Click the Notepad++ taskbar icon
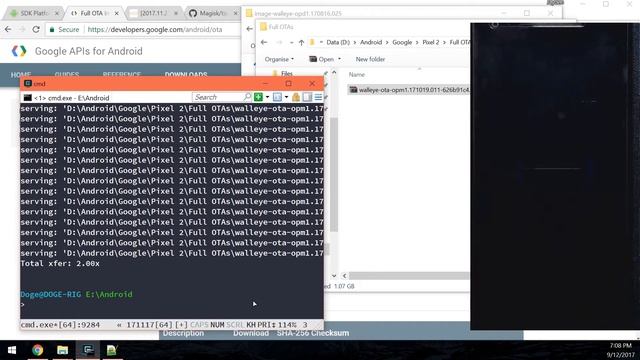Image resolution: width=640 pixels, height=360 pixels. [x=112, y=350]
